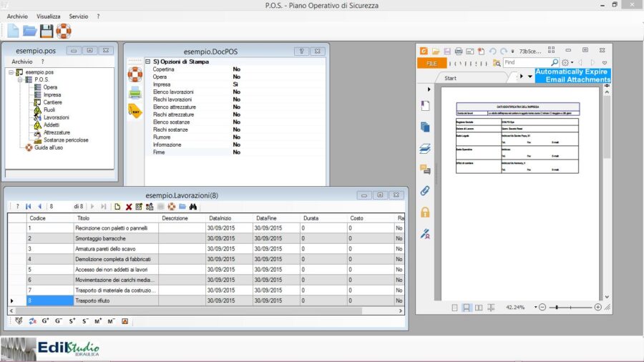Collapse the esempio.pos root tree node
Viewport: 644px width, 362px height.
tap(11, 72)
